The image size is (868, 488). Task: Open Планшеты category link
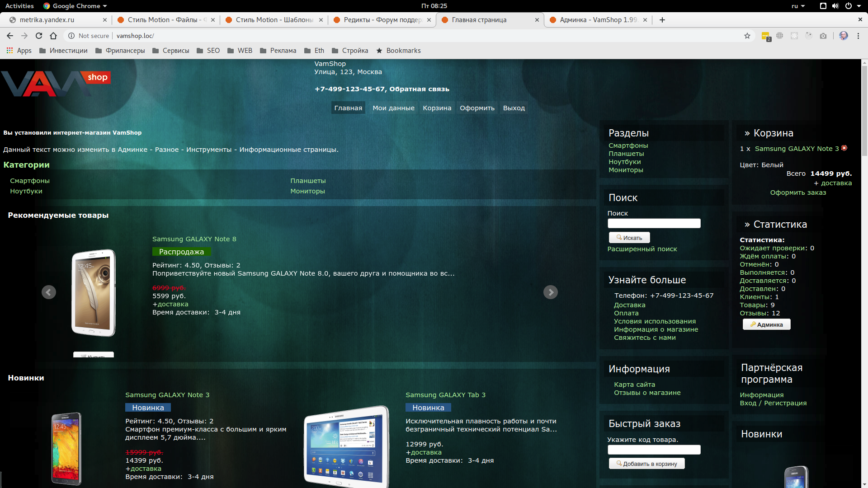308,181
